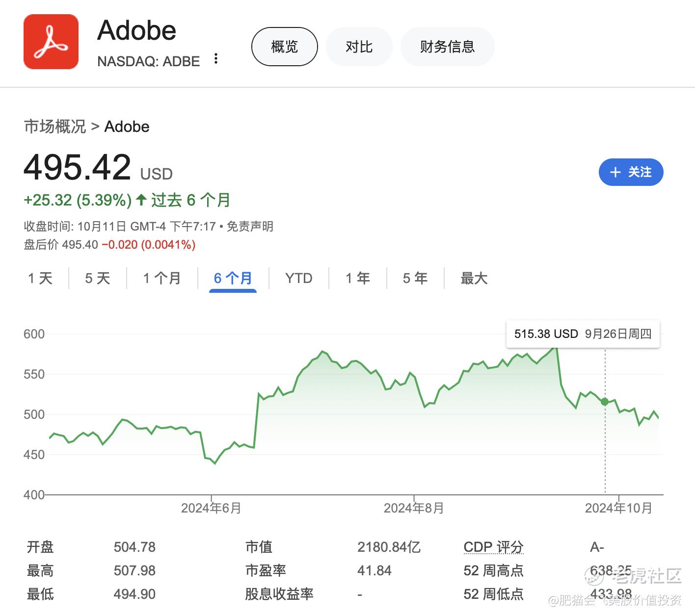This screenshot has width=695, height=616.
Task: Click the CDP rating value A-
Action: (597, 547)
